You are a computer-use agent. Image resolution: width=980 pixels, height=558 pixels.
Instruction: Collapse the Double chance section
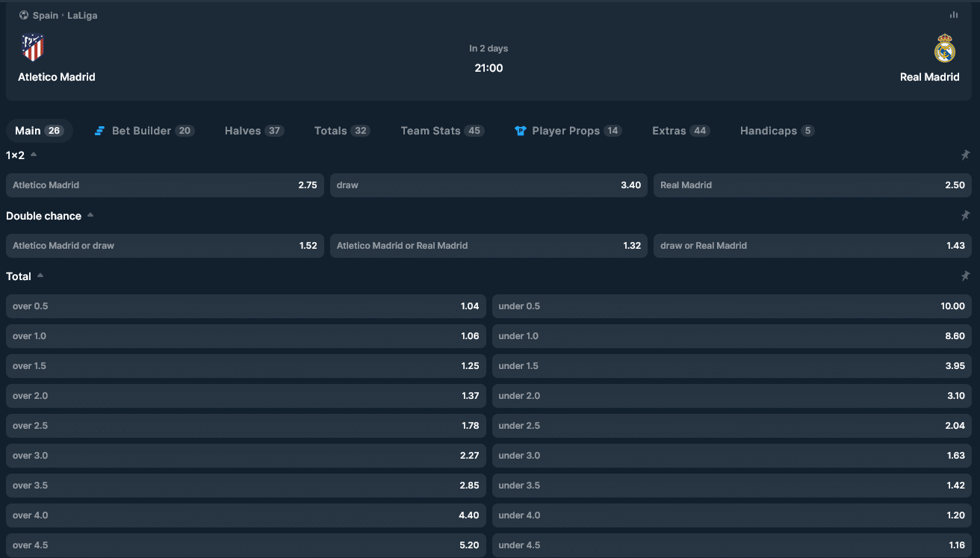(90, 215)
